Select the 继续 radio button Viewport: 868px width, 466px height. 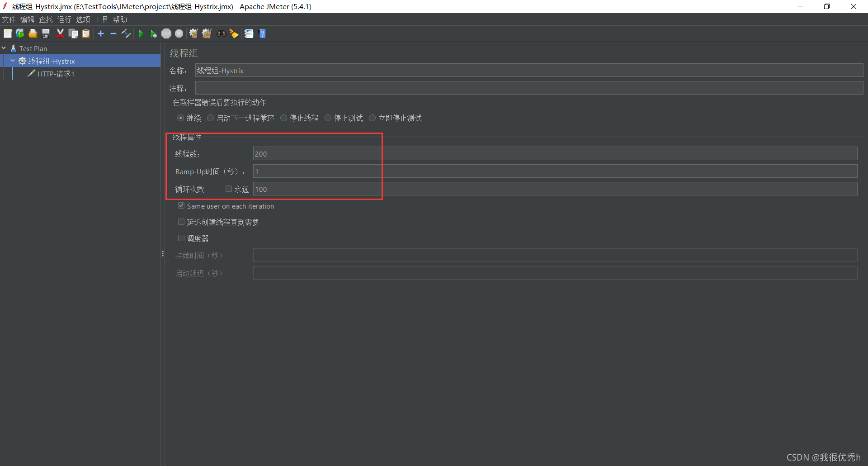tap(180, 118)
